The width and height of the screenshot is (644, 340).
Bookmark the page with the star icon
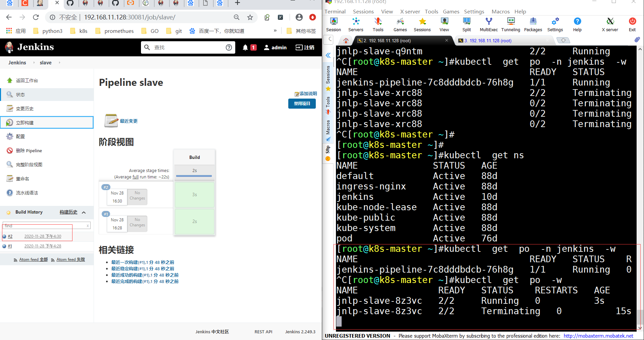click(x=250, y=17)
